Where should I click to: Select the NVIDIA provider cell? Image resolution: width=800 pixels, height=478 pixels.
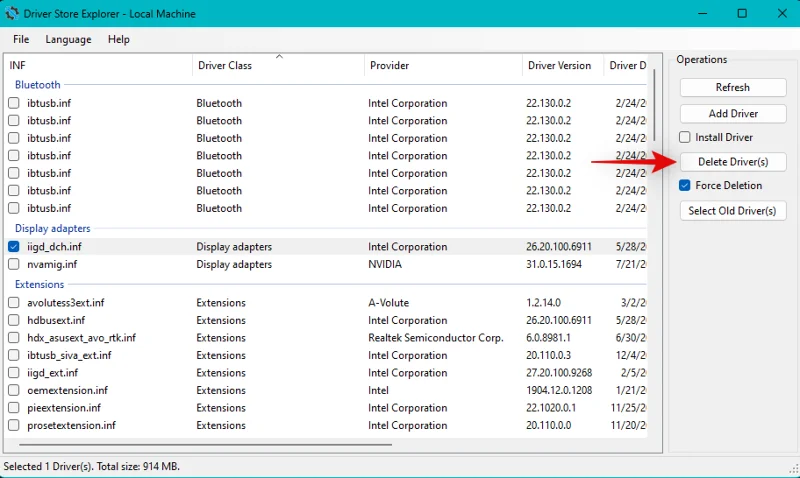385,264
